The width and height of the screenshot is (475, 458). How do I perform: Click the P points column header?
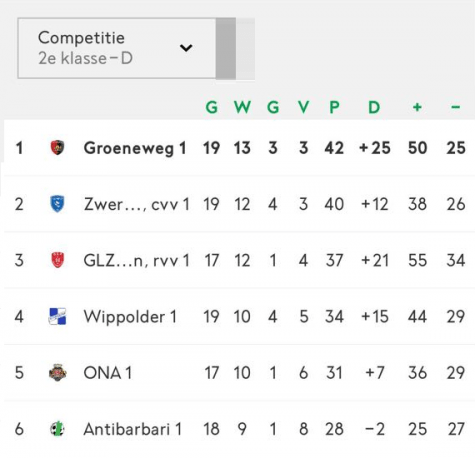[334, 107]
